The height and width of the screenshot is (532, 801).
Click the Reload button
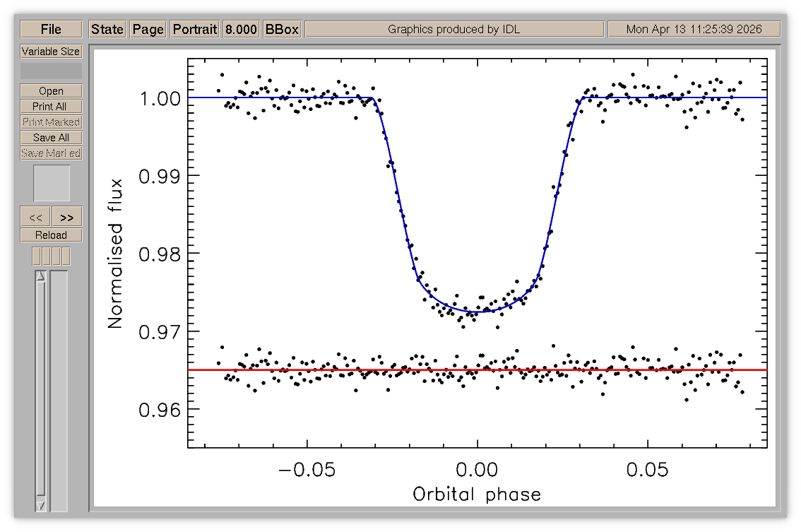51,235
